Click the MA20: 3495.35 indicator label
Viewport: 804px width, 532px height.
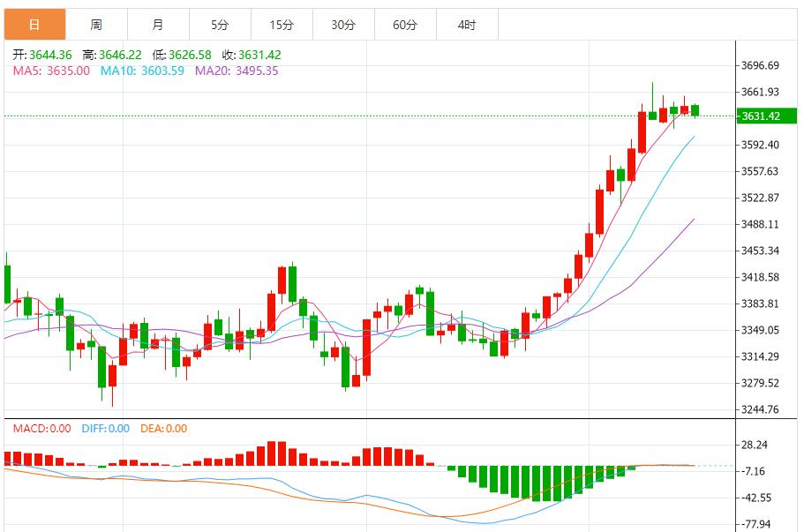(237, 71)
